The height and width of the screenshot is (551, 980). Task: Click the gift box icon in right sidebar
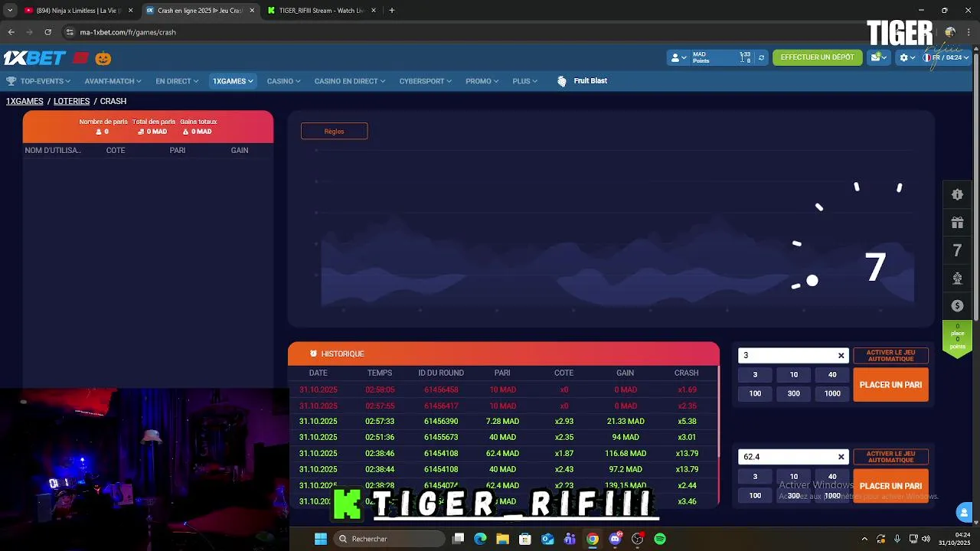pyautogui.click(x=957, y=223)
